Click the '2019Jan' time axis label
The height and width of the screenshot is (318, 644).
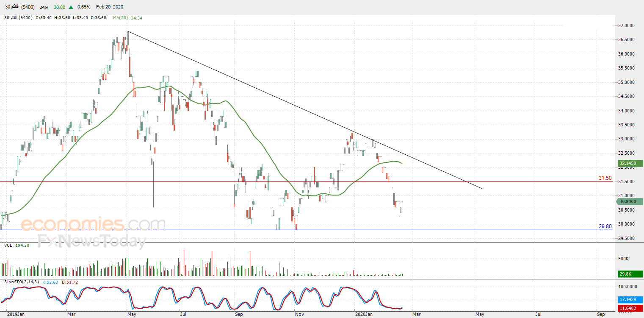tap(16, 315)
